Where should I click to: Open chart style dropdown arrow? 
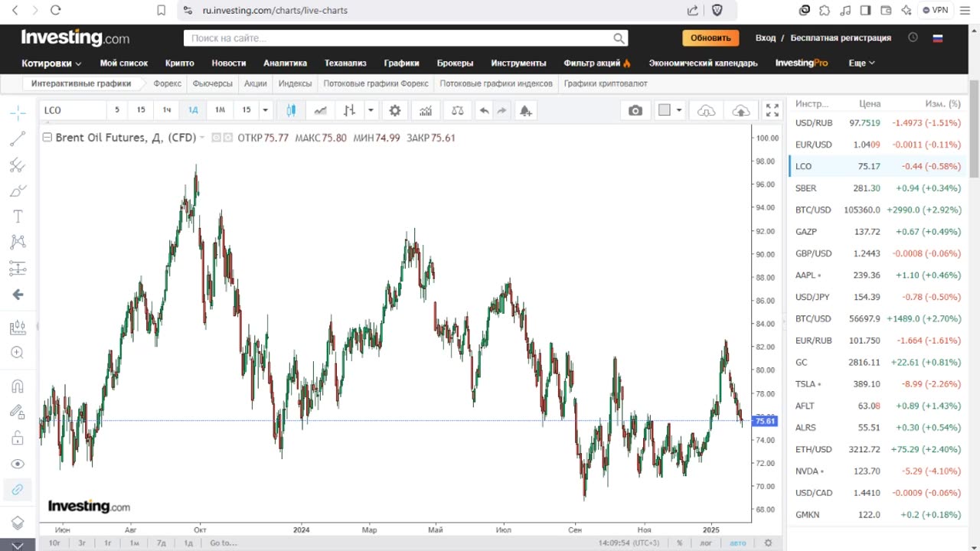[371, 110]
